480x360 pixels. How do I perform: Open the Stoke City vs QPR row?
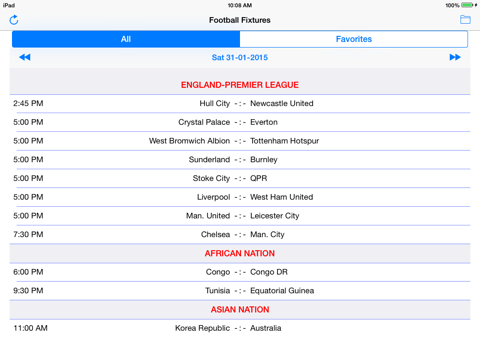click(240, 178)
